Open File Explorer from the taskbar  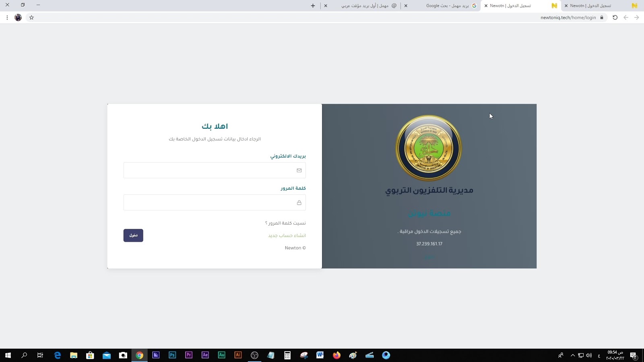[74, 355]
